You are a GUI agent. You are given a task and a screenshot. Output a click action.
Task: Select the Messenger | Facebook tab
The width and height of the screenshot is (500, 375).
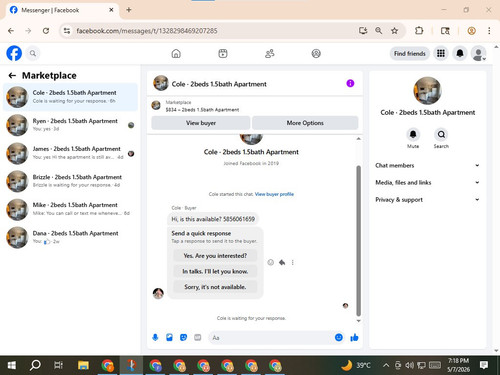[62, 10]
